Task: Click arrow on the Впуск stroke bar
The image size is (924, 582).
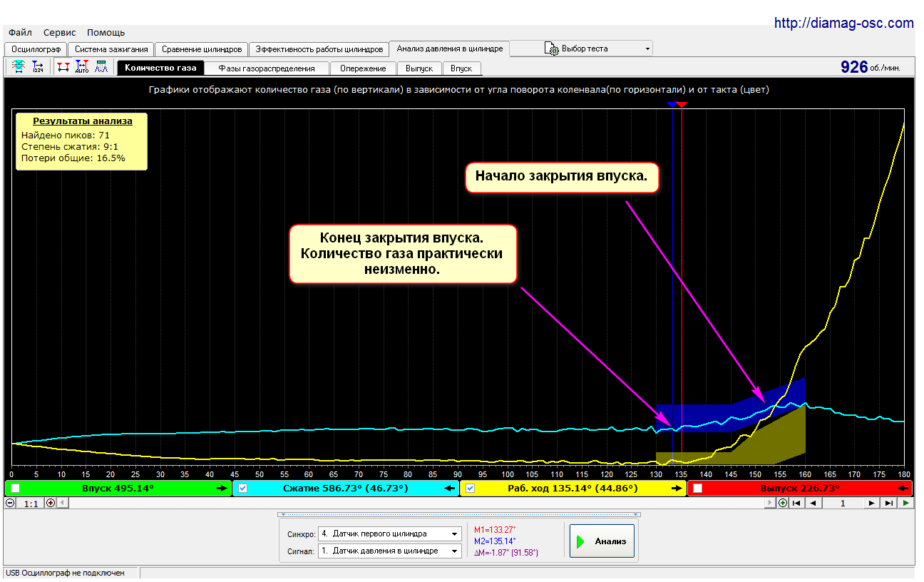Action: (222, 489)
